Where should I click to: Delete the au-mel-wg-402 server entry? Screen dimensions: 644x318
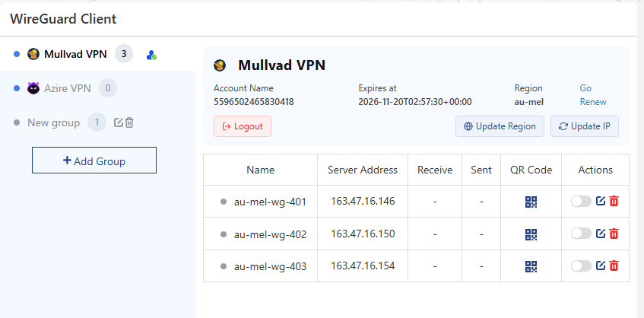[614, 234]
